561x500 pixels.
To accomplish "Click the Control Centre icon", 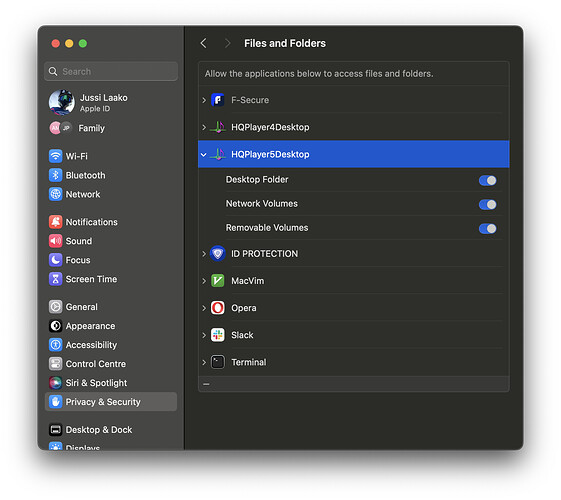I will click(55, 364).
